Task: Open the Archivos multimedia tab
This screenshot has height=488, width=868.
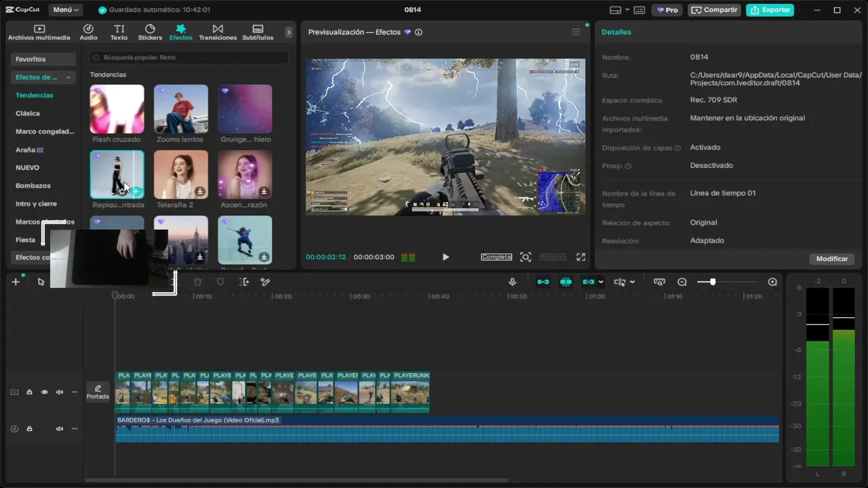Action: click(x=39, y=33)
